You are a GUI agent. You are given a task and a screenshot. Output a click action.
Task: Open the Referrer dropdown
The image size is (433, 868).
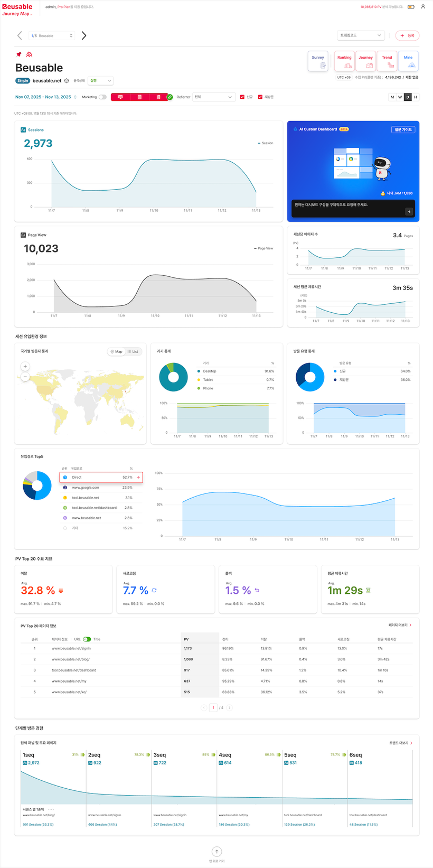213,97
